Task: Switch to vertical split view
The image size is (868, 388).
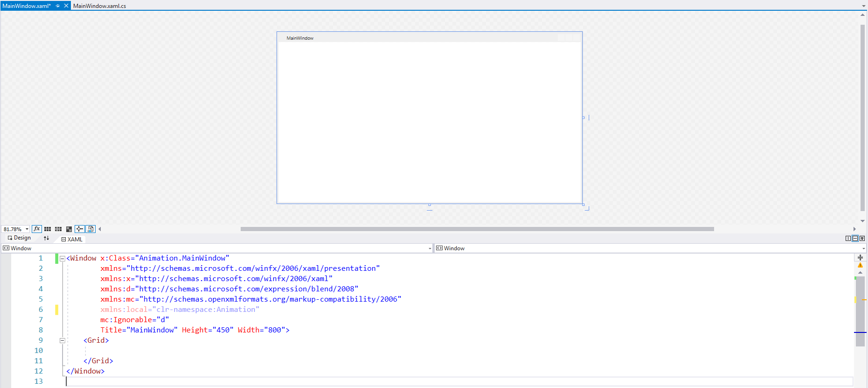Action: pyautogui.click(x=848, y=238)
